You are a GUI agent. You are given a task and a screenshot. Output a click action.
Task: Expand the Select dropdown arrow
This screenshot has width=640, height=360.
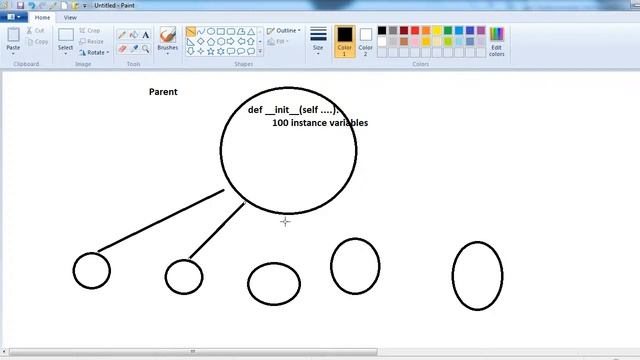tap(65, 54)
